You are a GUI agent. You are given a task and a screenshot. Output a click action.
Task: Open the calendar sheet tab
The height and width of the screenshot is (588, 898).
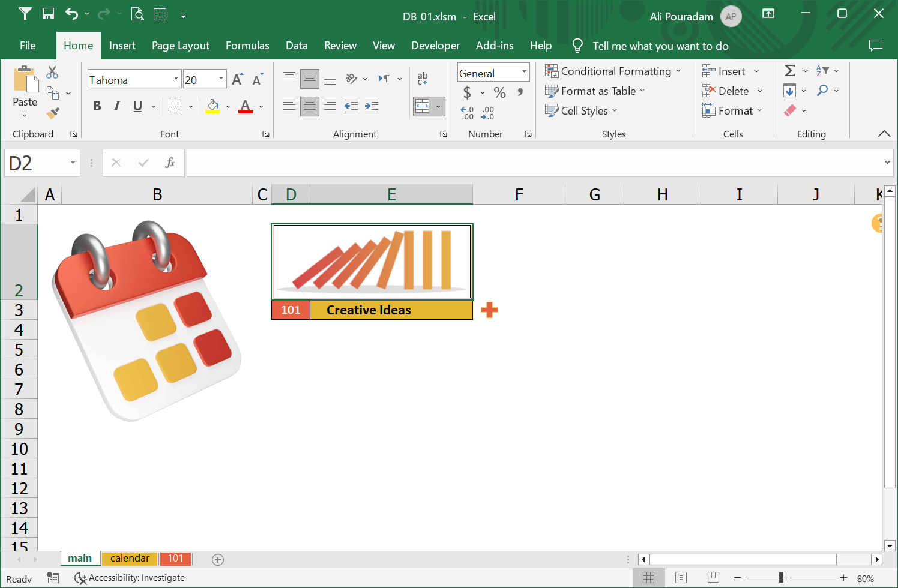pos(130,559)
